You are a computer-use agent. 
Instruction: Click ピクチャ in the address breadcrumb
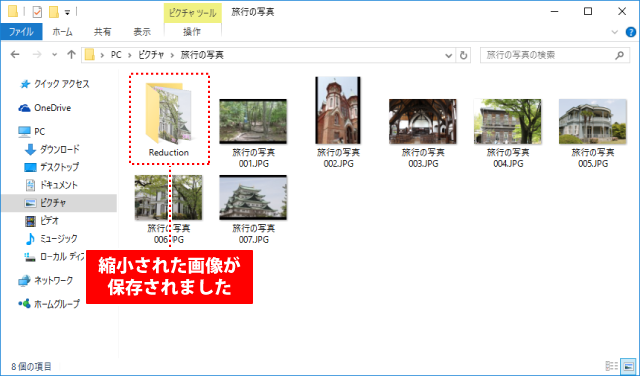point(151,55)
